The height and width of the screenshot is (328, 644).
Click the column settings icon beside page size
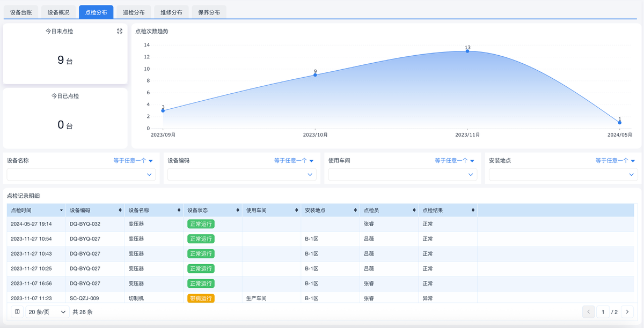click(x=17, y=312)
